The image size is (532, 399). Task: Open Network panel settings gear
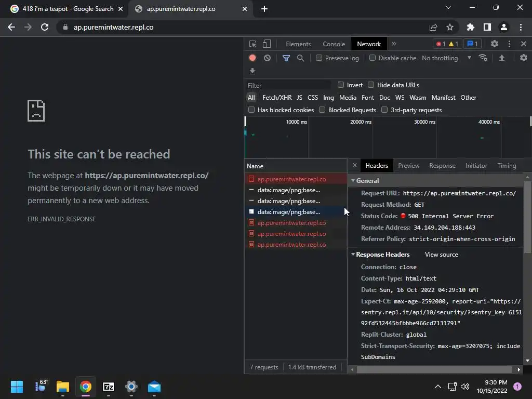[x=524, y=58]
